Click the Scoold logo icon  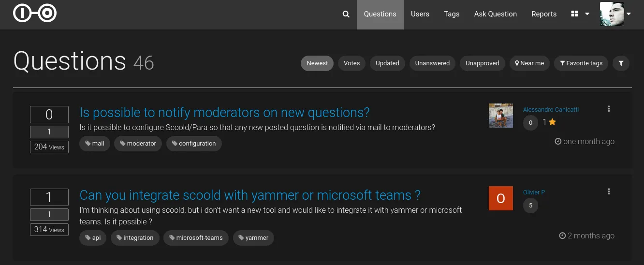pyautogui.click(x=35, y=14)
